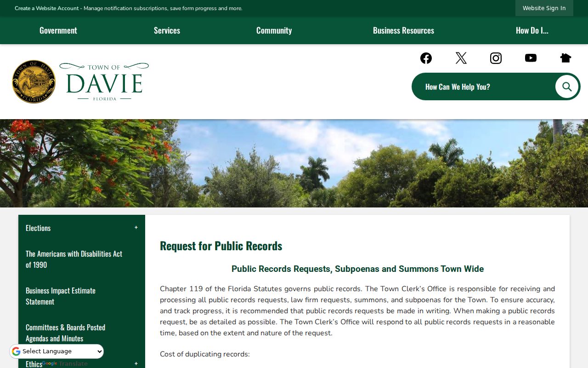Click the magnifying glass search button

click(x=567, y=86)
